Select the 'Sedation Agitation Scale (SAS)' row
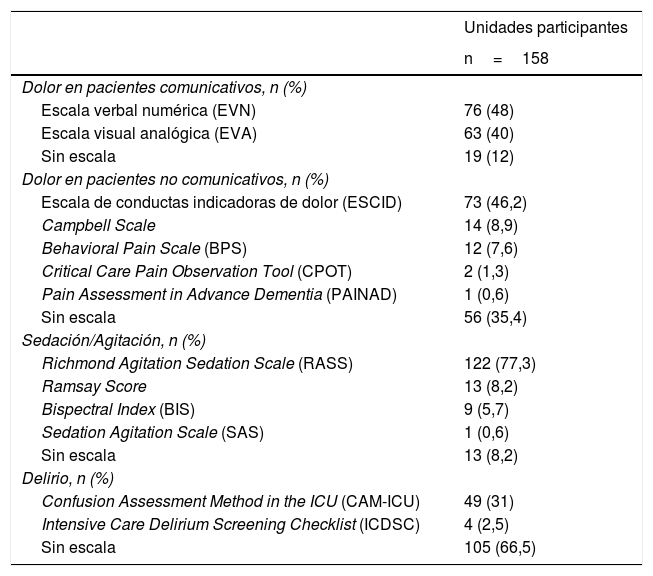The image size is (653, 576). [x=152, y=433]
